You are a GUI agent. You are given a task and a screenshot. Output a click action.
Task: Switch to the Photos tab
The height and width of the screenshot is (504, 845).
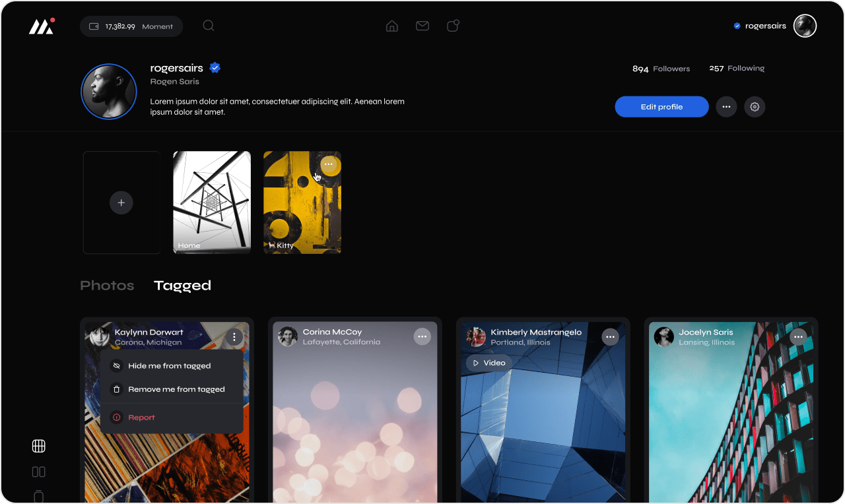pos(107,285)
